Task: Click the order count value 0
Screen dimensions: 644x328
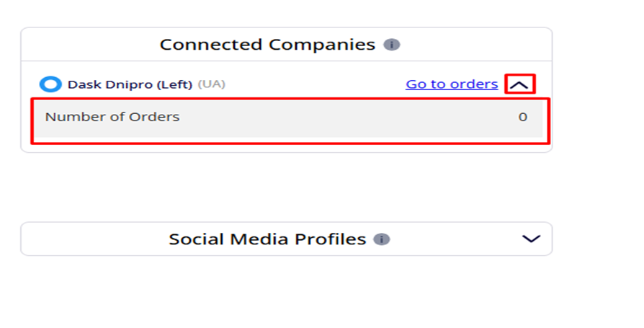Action: pyautogui.click(x=523, y=117)
